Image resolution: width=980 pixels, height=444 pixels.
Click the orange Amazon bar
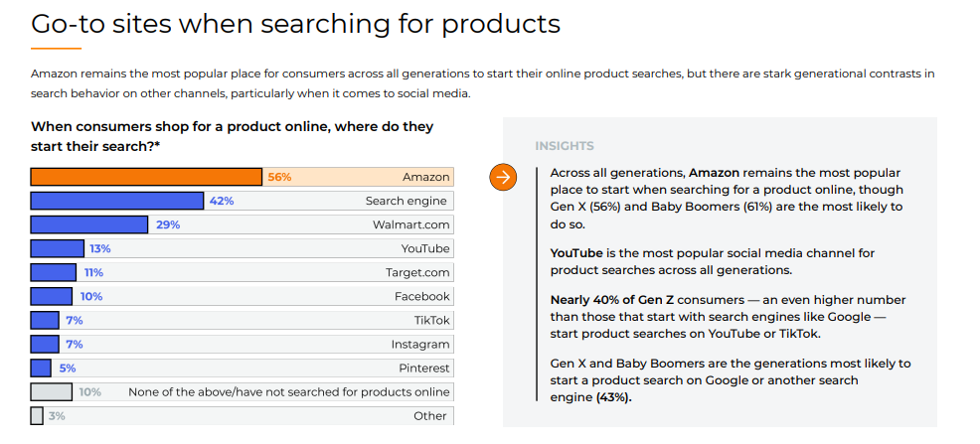tap(146, 177)
